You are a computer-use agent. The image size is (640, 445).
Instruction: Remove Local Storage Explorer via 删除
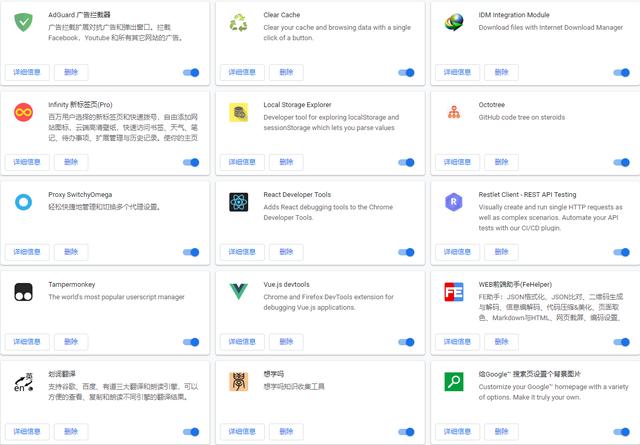tap(286, 162)
